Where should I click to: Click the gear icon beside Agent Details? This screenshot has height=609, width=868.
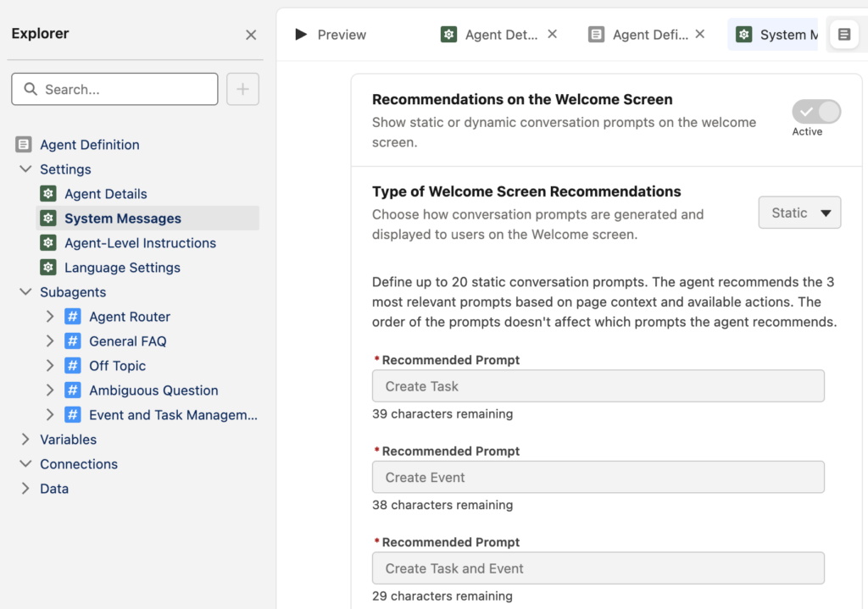(x=48, y=194)
